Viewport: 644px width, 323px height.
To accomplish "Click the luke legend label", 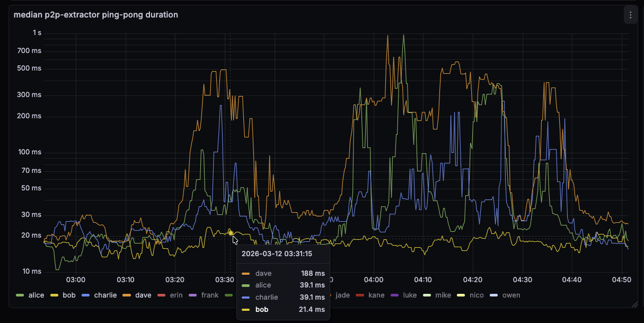I will coord(410,295).
